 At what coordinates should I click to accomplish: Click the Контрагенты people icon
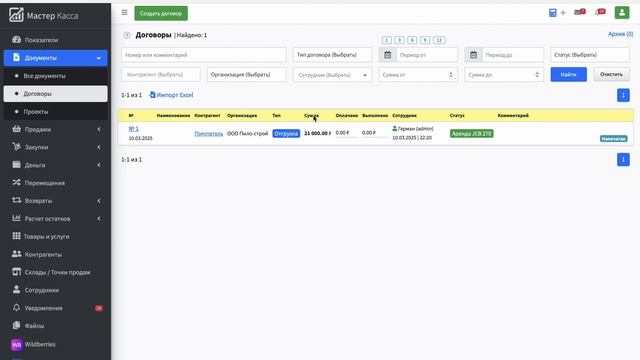[16, 254]
